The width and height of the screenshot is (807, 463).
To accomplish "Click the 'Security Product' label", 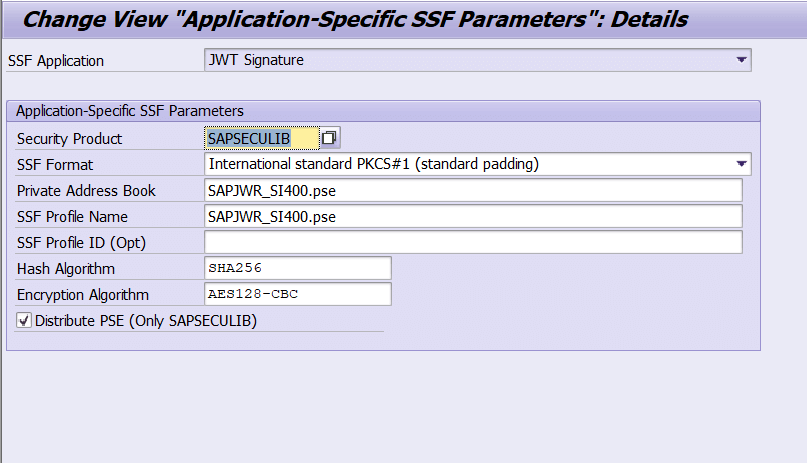I will click(x=69, y=139).
